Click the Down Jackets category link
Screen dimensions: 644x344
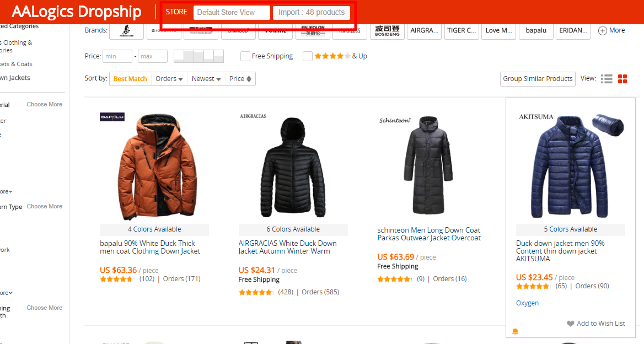pos(15,78)
